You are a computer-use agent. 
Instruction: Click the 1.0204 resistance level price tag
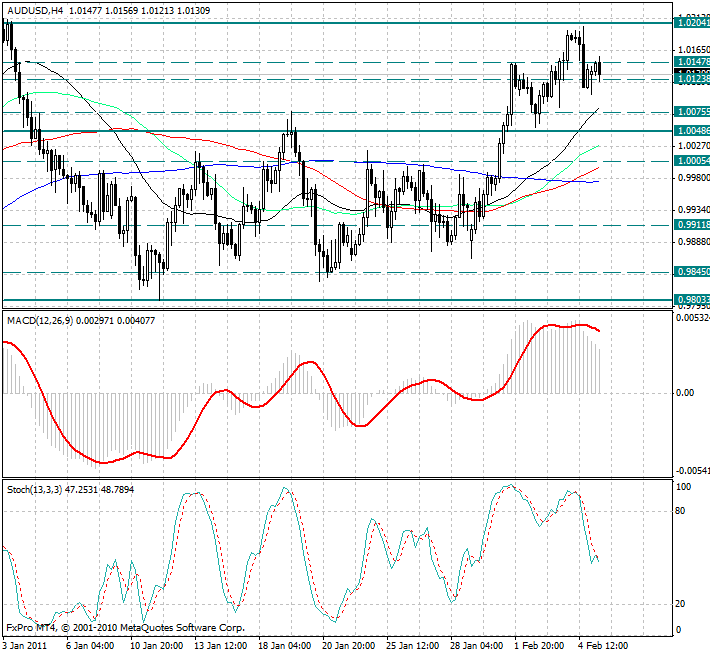click(692, 22)
